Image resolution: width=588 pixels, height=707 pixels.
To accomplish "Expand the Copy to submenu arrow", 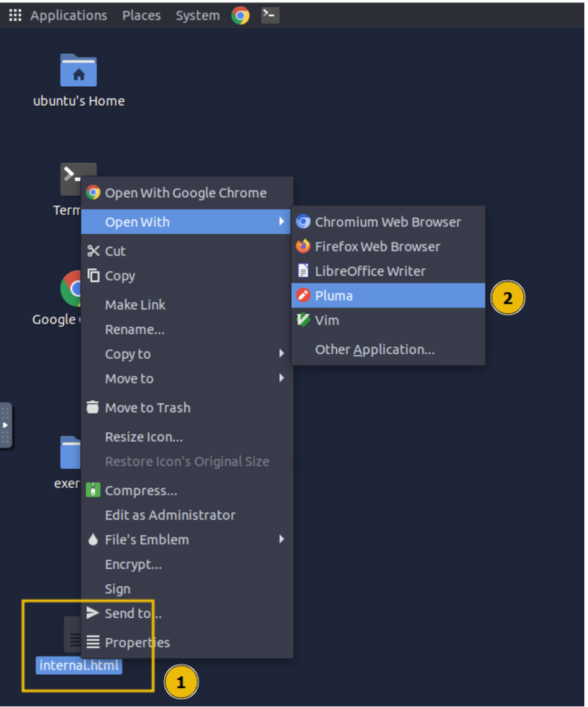I will [282, 353].
